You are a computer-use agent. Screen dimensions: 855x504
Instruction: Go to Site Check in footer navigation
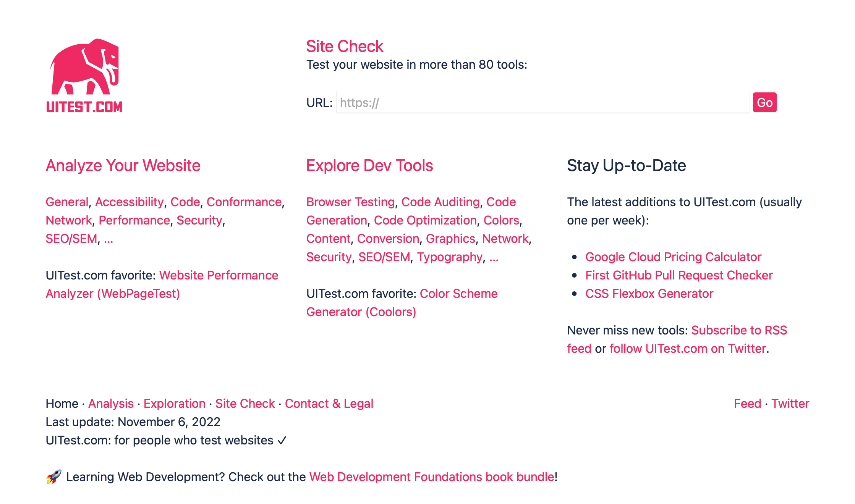pos(245,404)
